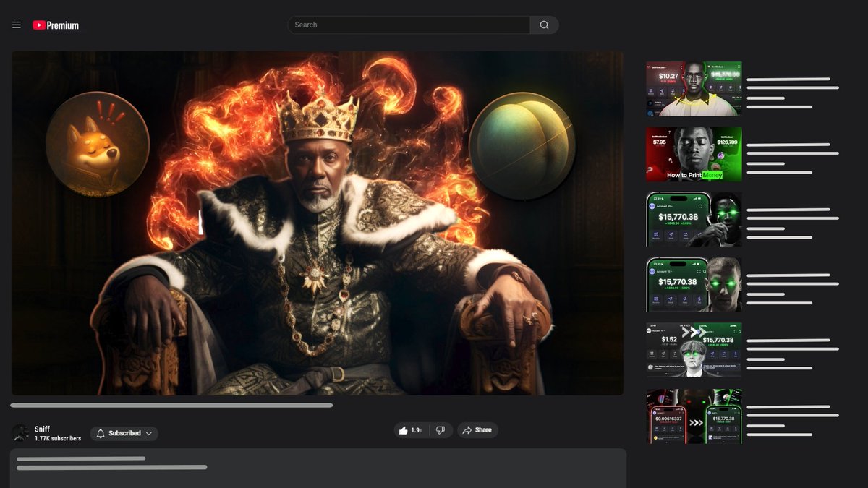Click the search magnifier icon
The width and height of the screenshot is (868, 488).
tap(543, 24)
